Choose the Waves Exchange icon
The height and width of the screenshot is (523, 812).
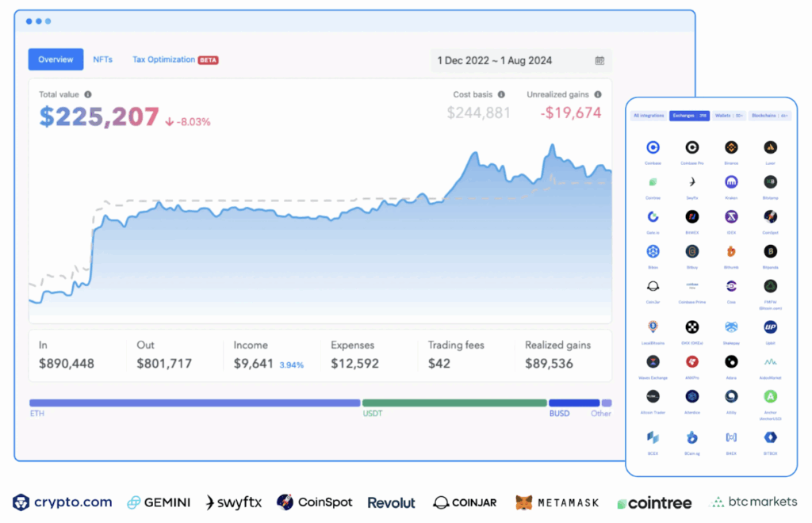653,361
